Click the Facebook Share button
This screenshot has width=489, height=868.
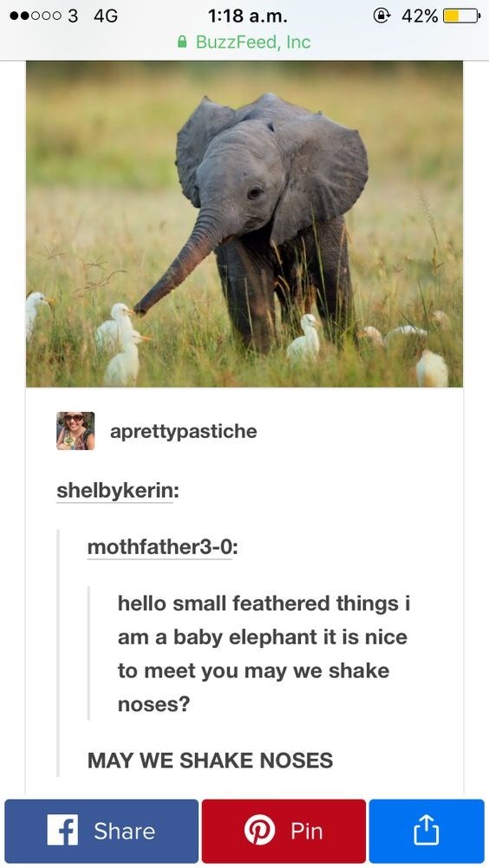(101, 831)
